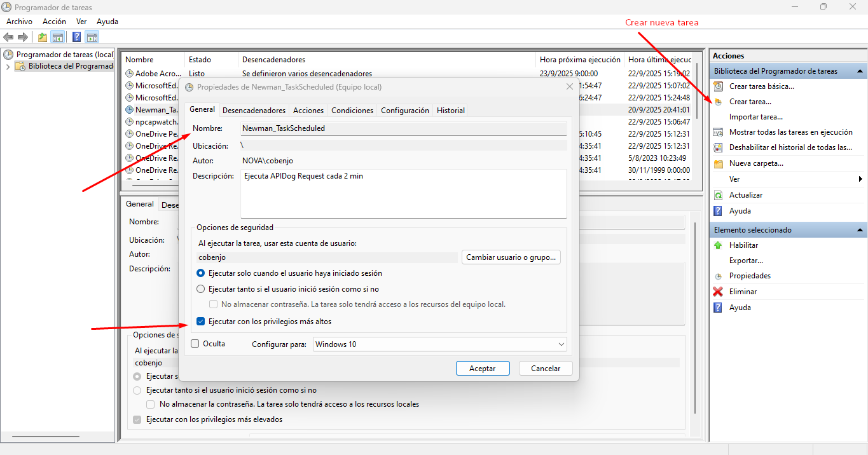Screen dimensions: 868x455
Task: Click Mostrar todas las tareas en ejecución icon
Action: pos(718,132)
